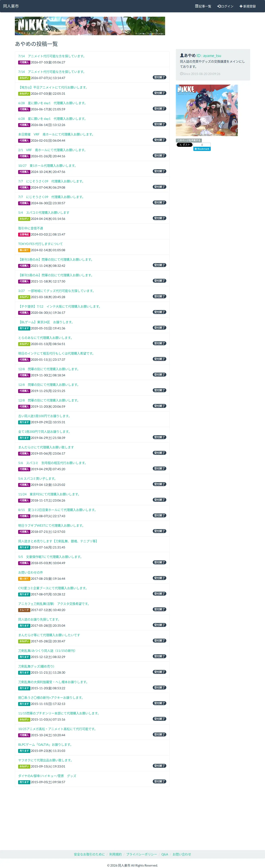Viewport: 265px width, 868px height.
Task: Share page with X ポスト button
Action: [x=184, y=145]
